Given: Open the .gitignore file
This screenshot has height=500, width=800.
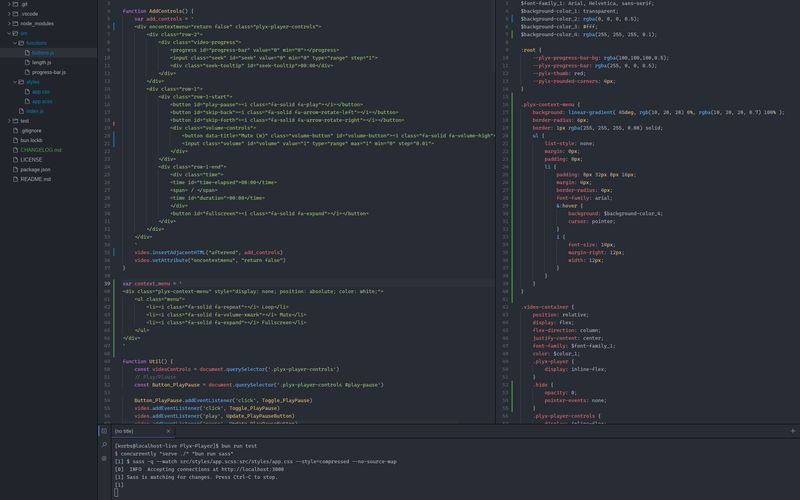Looking at the screenshot, I should pos(32,131).
